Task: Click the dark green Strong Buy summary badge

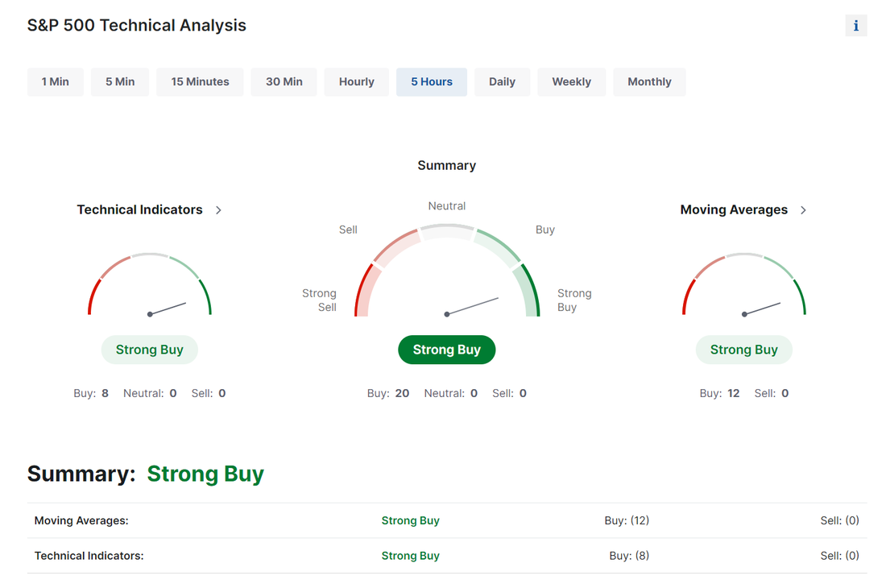Action: [447, 350]
